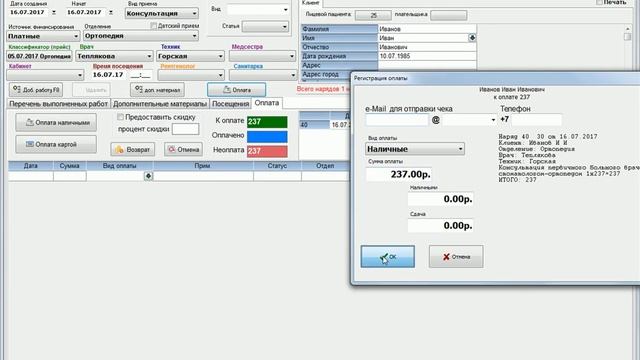Click the Отмена button beside Возврат

tap(183, 149)
